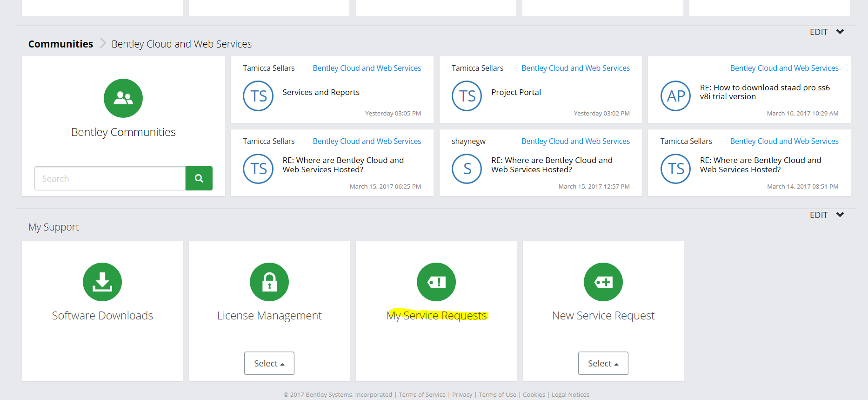Click the TS avatar on the Project Portal post
868x400 pixels.
pyautogui.click(x=467, y=96)
